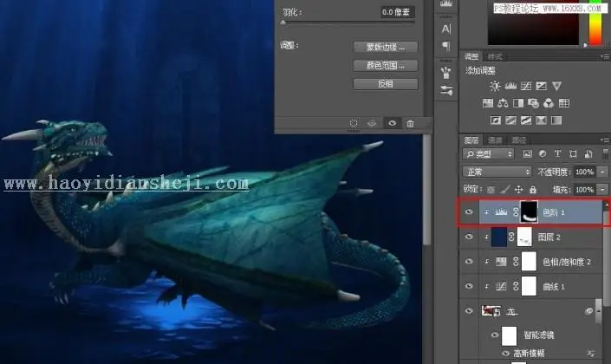Filter layers by type layers (T icon)
Viewport: 611px width, 364px height.
tap(557, 154)
